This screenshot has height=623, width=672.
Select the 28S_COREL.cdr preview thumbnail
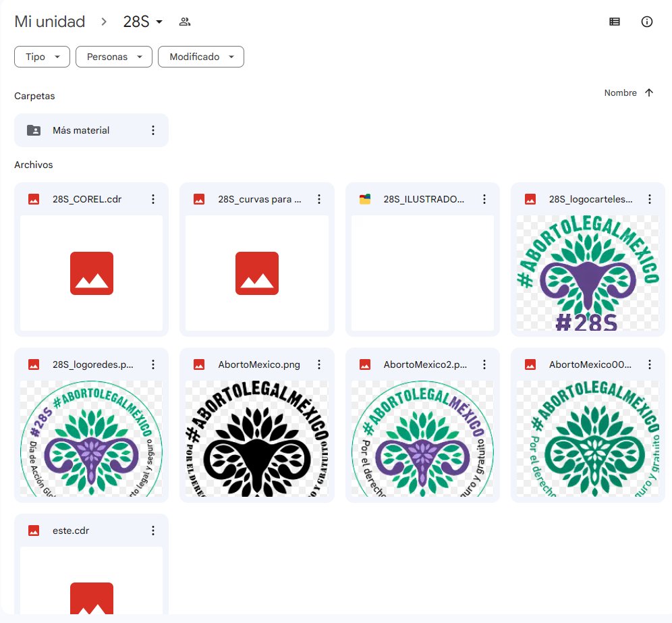(91, 273)
